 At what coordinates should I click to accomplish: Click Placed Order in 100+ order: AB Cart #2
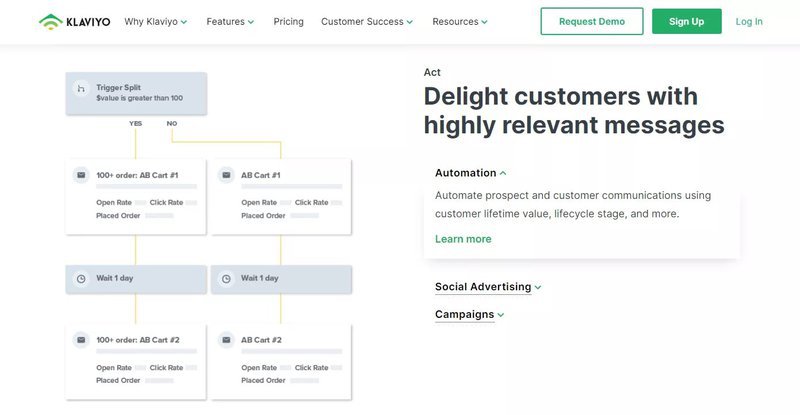tap(118, 380)
